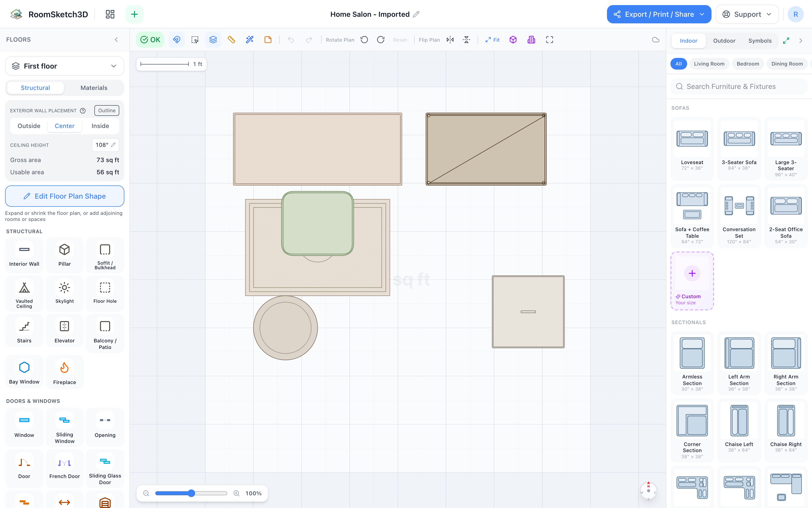Click the Outline button
The width and height of the screenshot is (812, 508).
pos(107,110)
